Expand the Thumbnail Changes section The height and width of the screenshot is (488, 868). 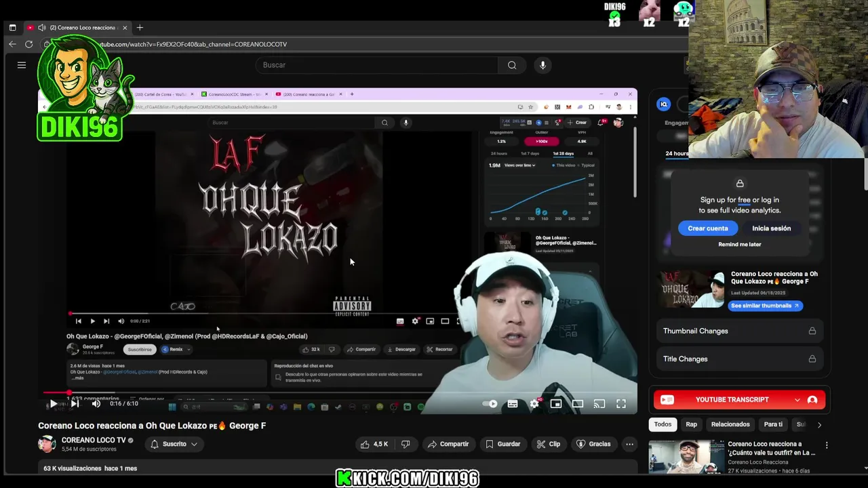pos(740,331)
